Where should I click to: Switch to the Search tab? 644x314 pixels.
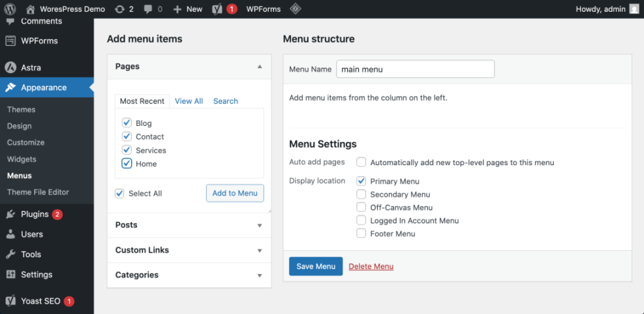click(226, 101)
